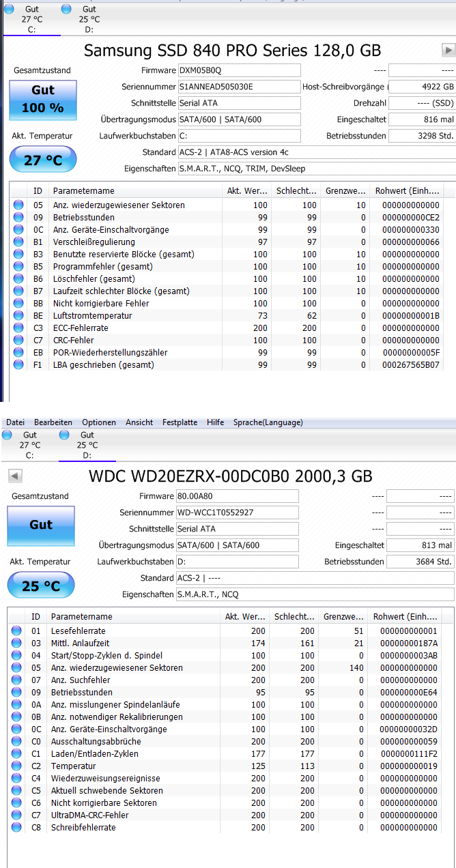This screenshot has width=456, height=868.
Task: Click Samsung Eigenschaften field with TRIM, DevSleep
Action: pos(317,169)
